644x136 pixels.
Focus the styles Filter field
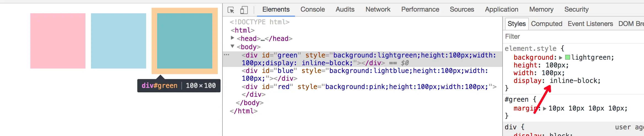tap(573, 36)
